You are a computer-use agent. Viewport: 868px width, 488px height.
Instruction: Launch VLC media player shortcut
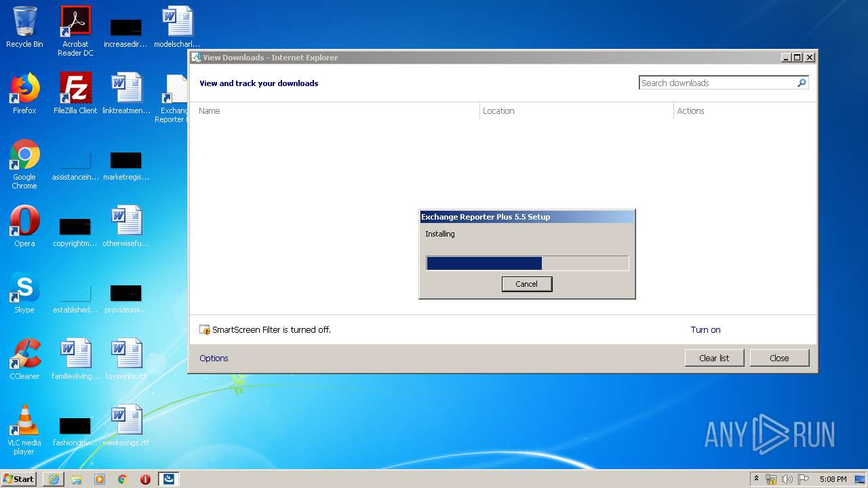click(x=24, y=430)
